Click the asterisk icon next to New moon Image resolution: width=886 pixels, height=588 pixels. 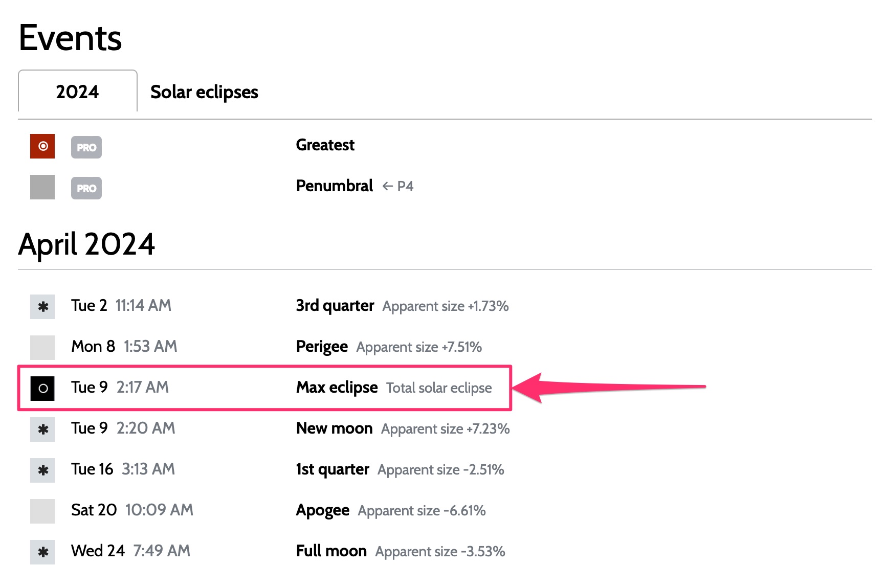(x=42, y=429)
